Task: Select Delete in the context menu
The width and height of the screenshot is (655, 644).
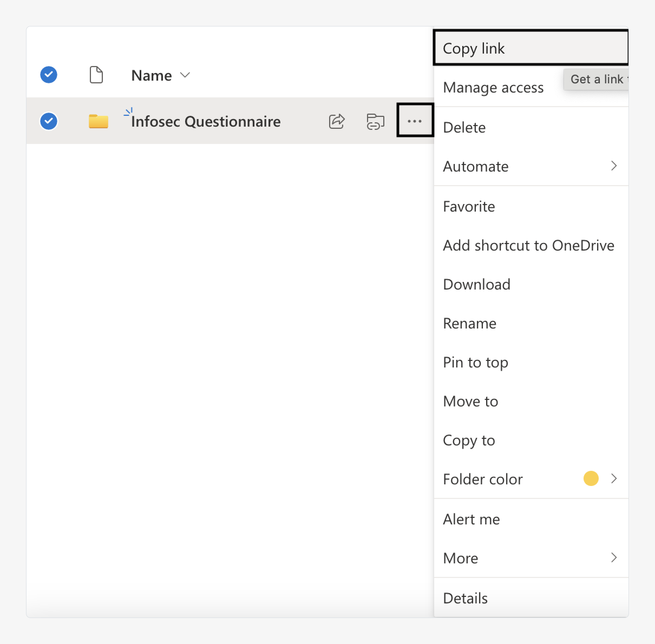Action: coord(464,127)
